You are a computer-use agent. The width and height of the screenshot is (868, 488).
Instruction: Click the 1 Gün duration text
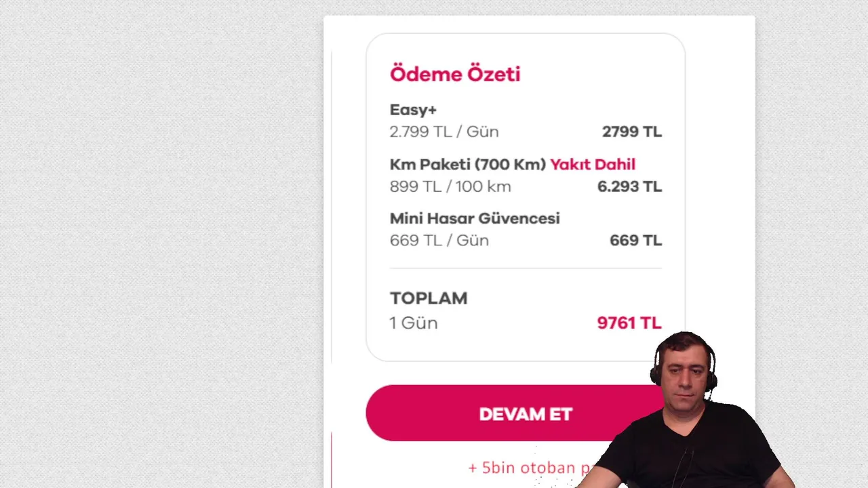[413, 323]
